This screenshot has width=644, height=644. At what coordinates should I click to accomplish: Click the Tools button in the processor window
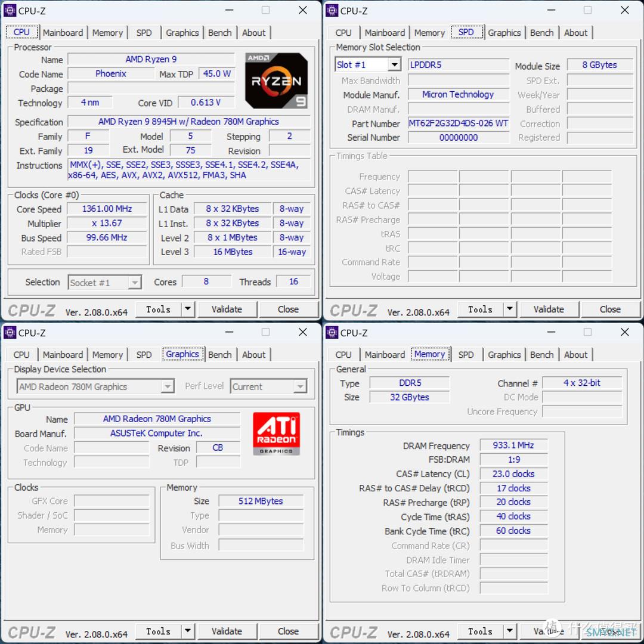[158, 309]
